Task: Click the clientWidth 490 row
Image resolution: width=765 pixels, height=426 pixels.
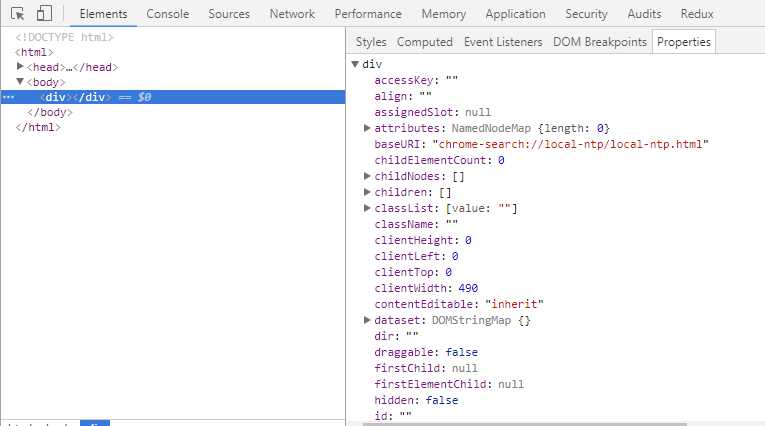Action: pos(426,288)
